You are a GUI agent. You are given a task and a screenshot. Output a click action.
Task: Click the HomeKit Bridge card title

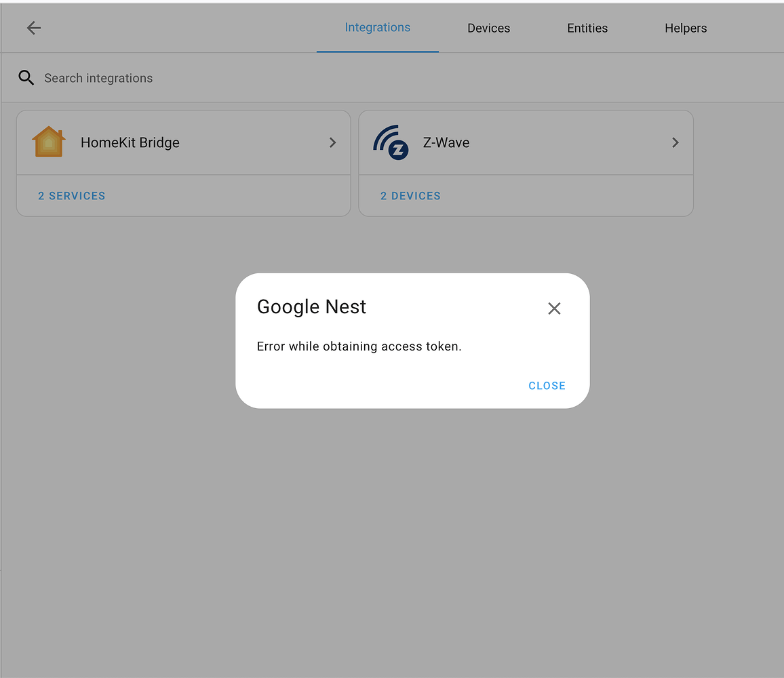coord(130,142)
